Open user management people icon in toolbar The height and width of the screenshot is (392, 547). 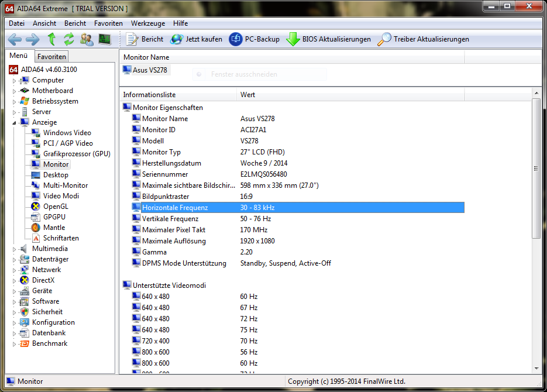coord(87,39)
